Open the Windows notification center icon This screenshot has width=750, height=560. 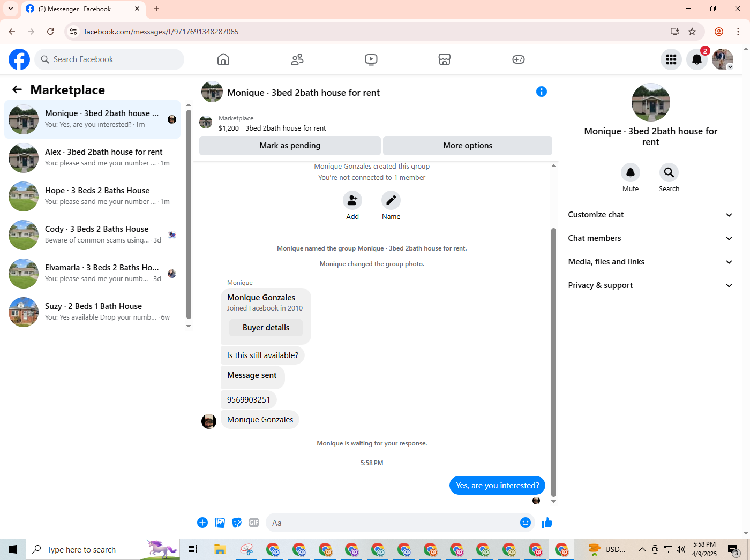pyautogui.click(x=734, y=549)
